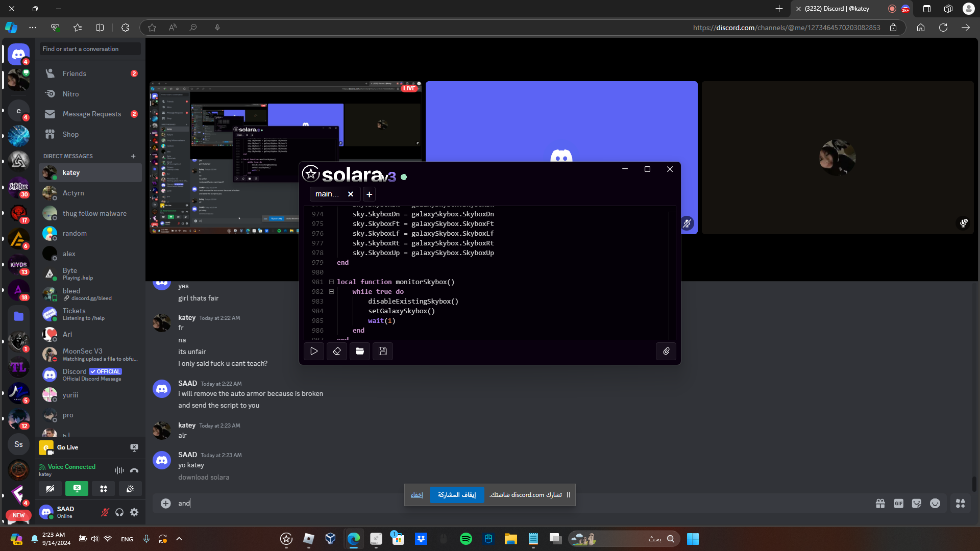
Task: Open the soundboard in voice panel
Action: point(130,489)
